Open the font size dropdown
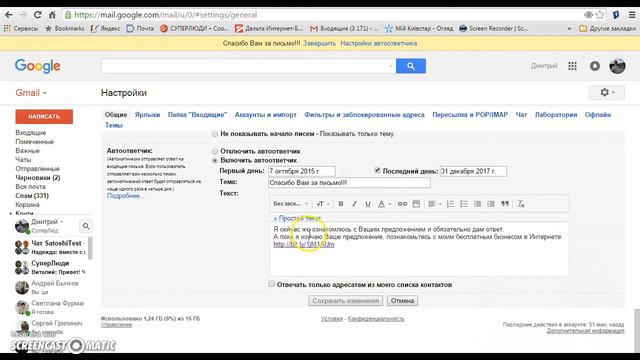Viewport: 640px width, 360px height. click(323, 204)
